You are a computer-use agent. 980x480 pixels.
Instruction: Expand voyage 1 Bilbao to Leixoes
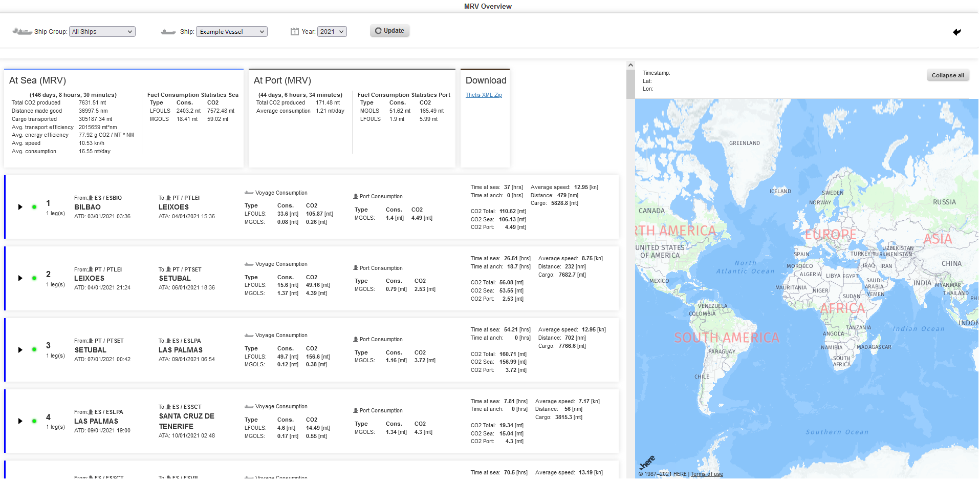[20, 207]
